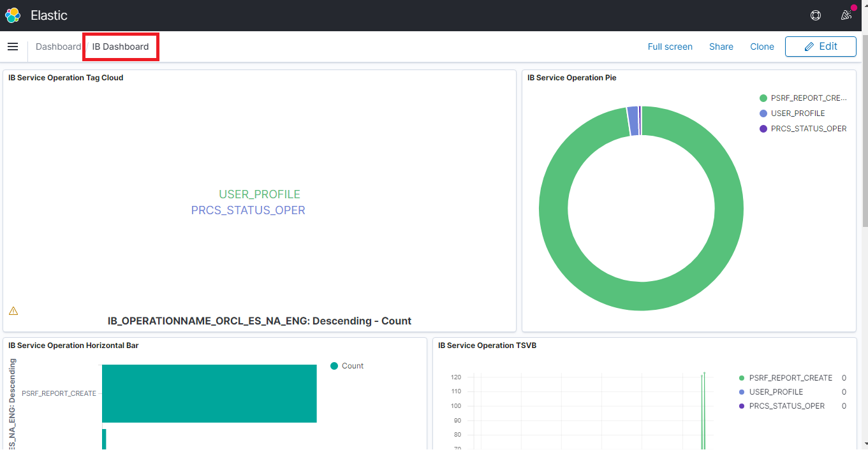Open the Share menu

coord(721,47)
